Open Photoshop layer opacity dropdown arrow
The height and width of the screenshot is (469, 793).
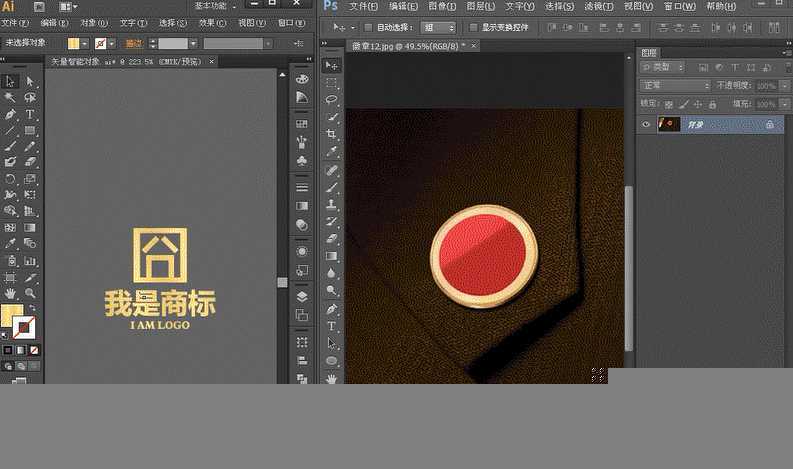[x=784, y=86]
